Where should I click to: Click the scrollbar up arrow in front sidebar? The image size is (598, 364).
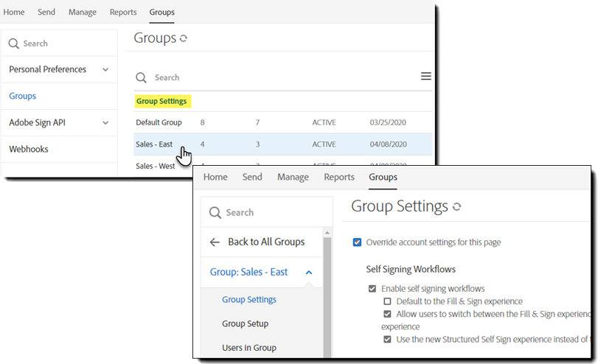327,233
